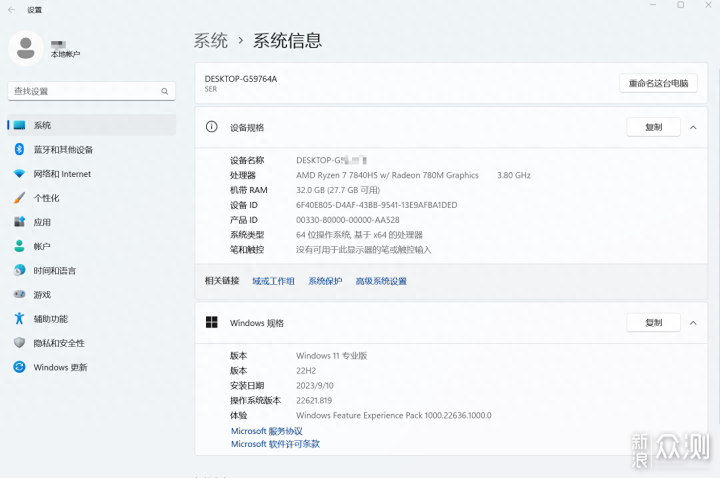Viewport: 720px width, 478px height.
Task: Click Windows Feature Experience Pack value
Action: 394,415
